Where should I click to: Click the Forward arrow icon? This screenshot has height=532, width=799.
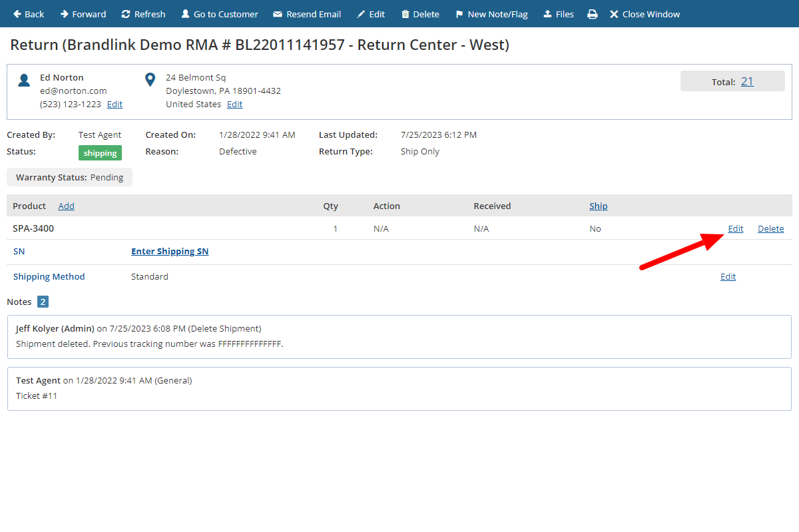[65, 13]
